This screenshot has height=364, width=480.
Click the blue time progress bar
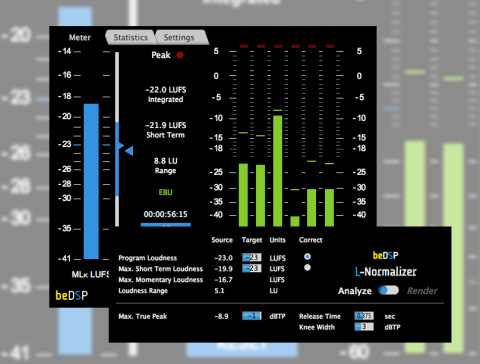166,225
